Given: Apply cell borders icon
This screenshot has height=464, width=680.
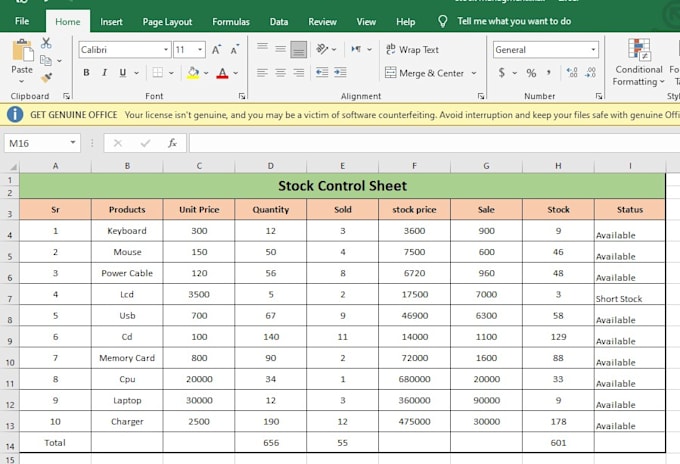Looking at the screenshot, I should tap(158, 72).
